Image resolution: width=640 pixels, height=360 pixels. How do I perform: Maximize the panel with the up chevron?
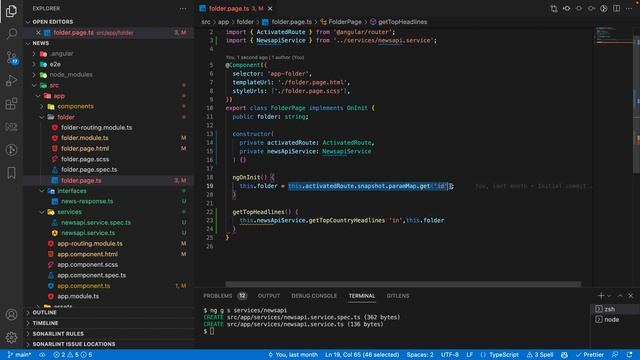620,296
